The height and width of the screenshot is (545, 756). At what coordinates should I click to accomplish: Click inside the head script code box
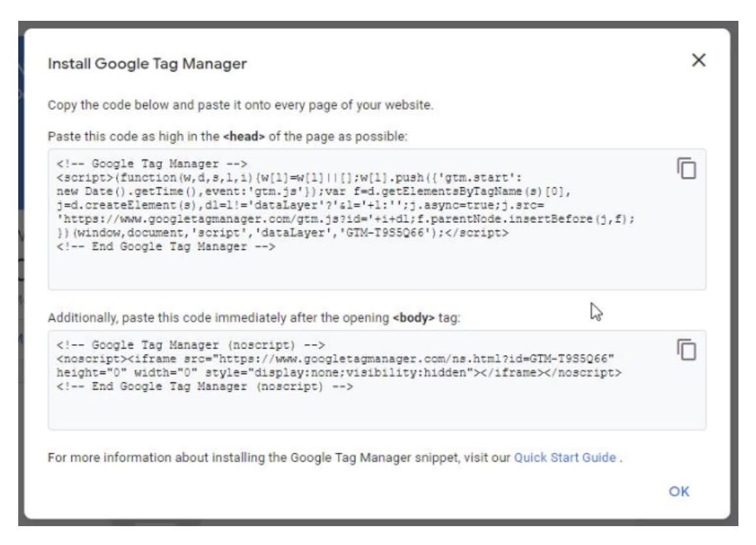click(377, 220)
